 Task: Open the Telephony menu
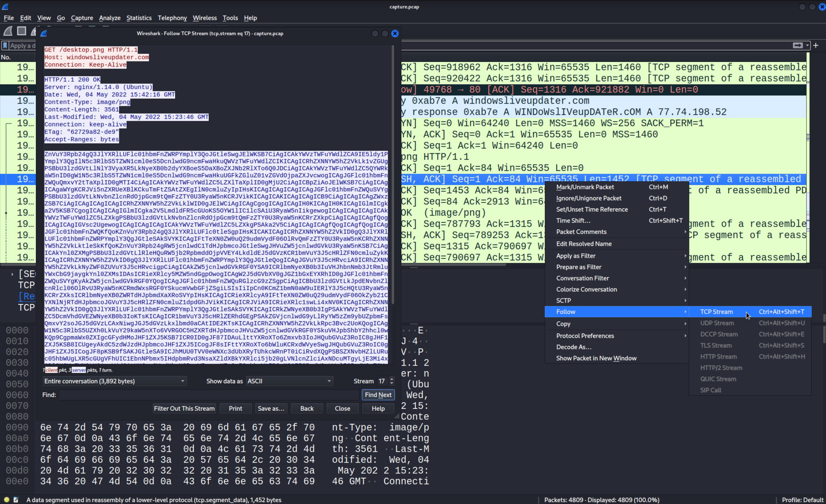pos(172,18)
